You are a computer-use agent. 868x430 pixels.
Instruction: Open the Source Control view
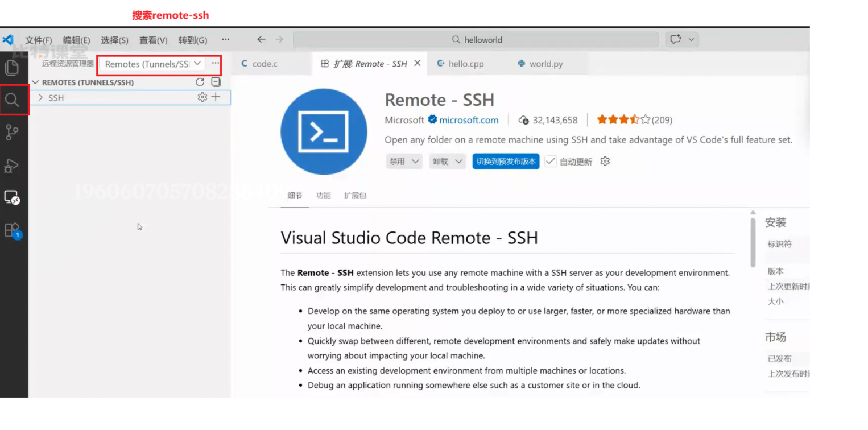12,133
